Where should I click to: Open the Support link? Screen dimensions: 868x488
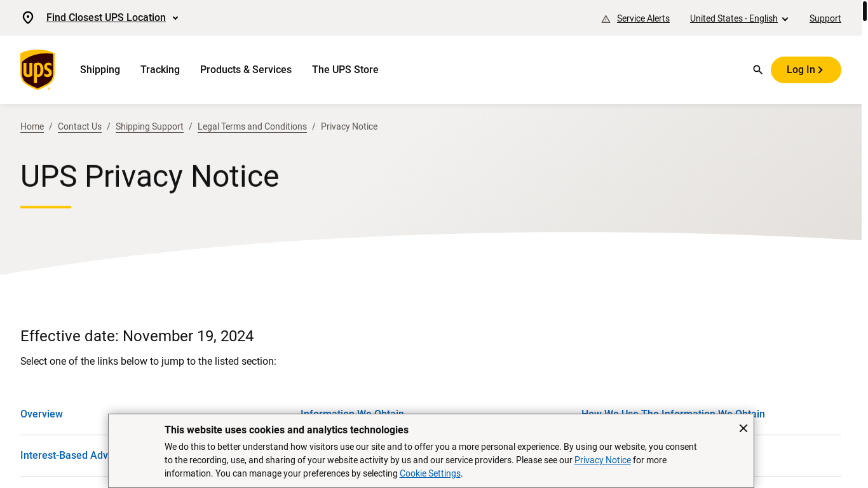(x=825, y=18)
